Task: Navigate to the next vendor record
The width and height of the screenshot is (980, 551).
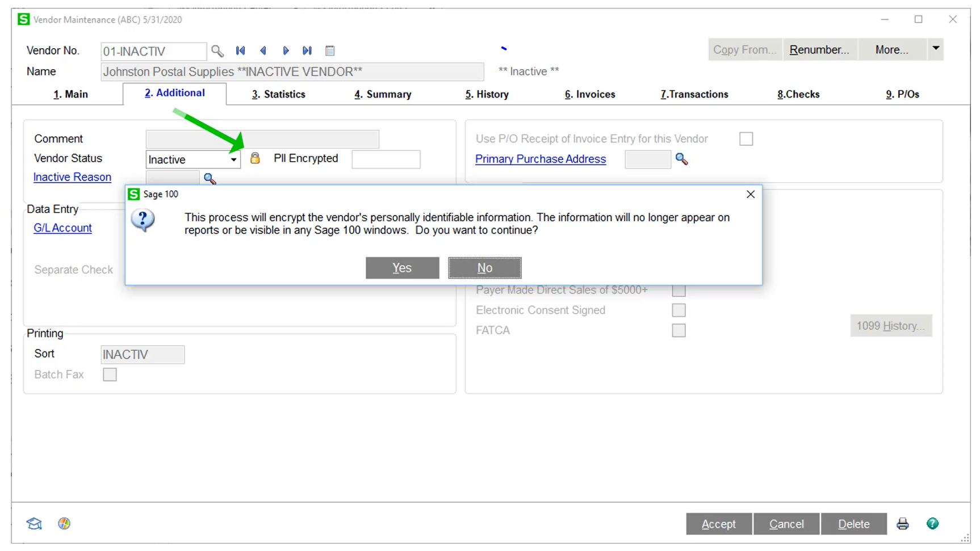Action: 286,51
